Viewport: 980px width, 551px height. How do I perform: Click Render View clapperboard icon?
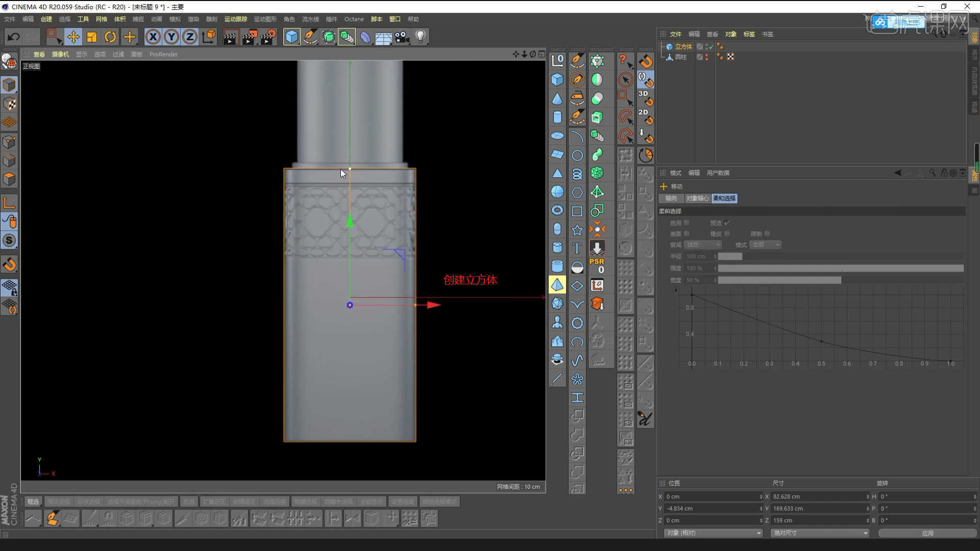(x=230, y=37)
